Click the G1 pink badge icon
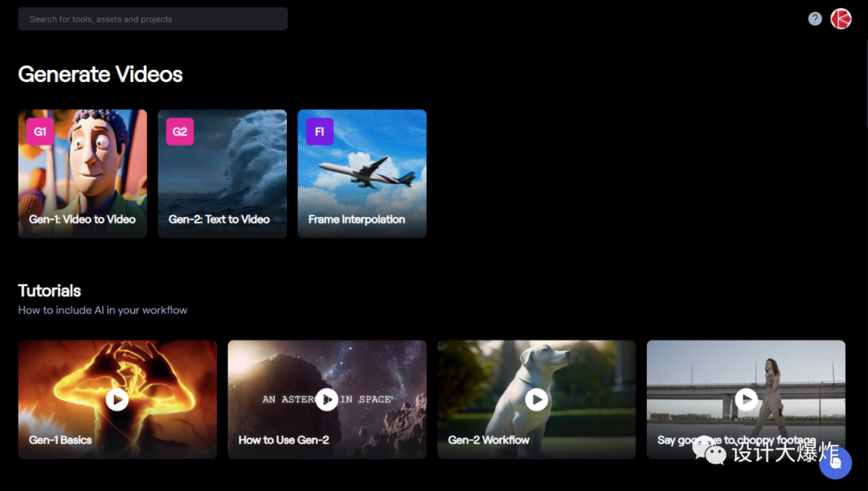Screen dimensions: 868x491 click(40, 132)
